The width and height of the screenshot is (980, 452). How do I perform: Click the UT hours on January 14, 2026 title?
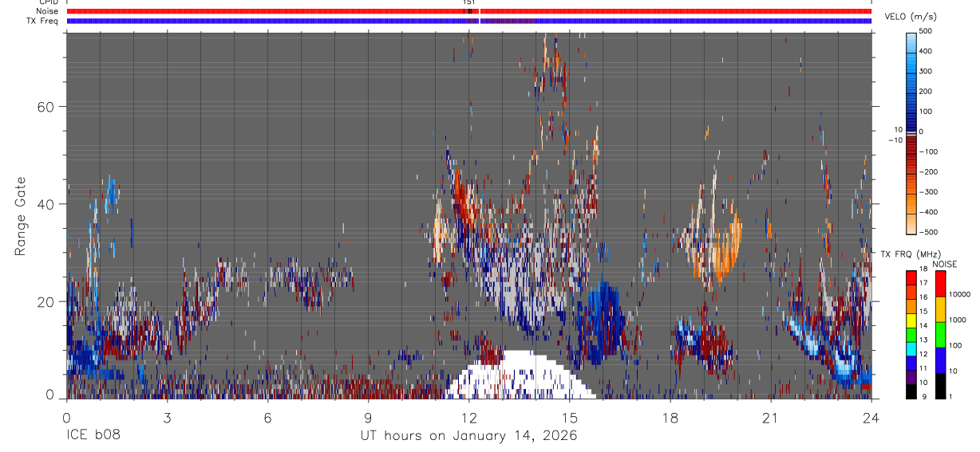point(469,436)
